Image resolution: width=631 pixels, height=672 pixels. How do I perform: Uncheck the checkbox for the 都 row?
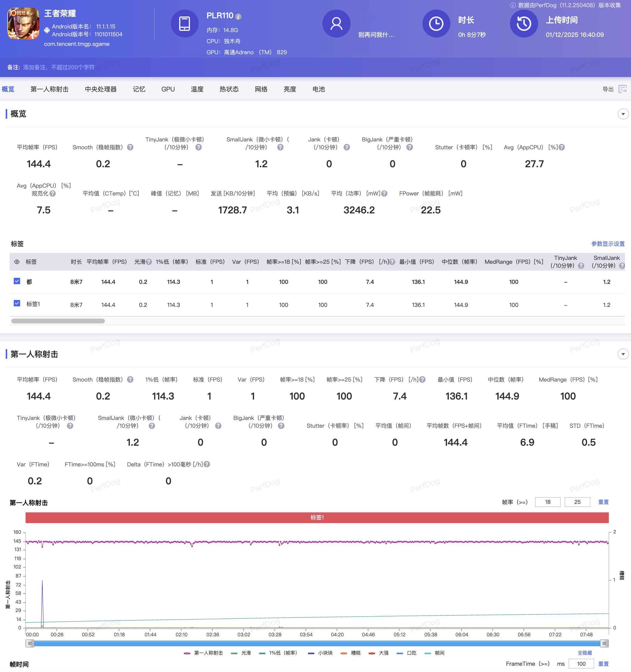pos(17,281)
